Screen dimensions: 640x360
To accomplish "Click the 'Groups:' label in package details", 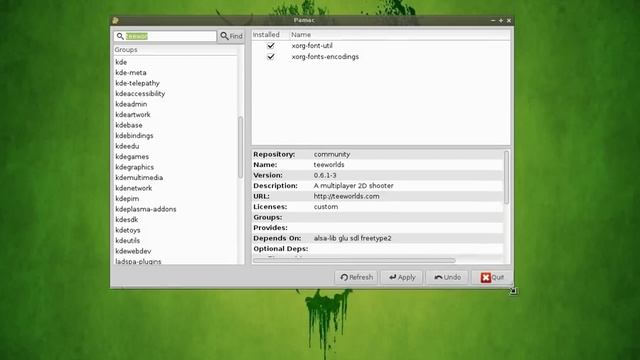I will click(x=267, y=218).
